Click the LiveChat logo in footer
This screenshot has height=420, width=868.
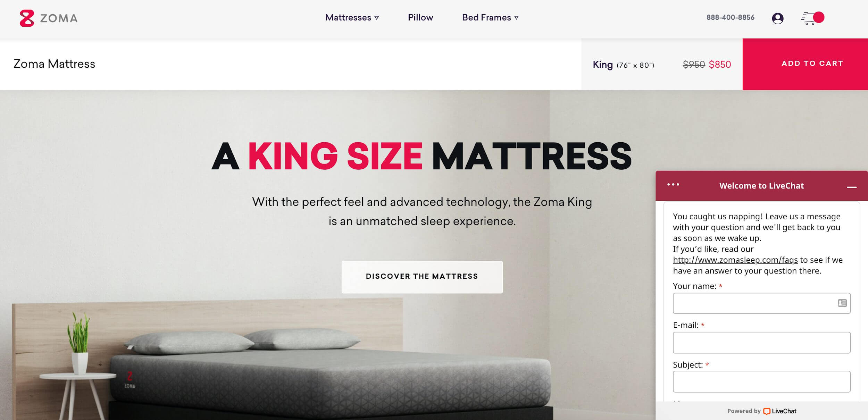tap(779, 411)
